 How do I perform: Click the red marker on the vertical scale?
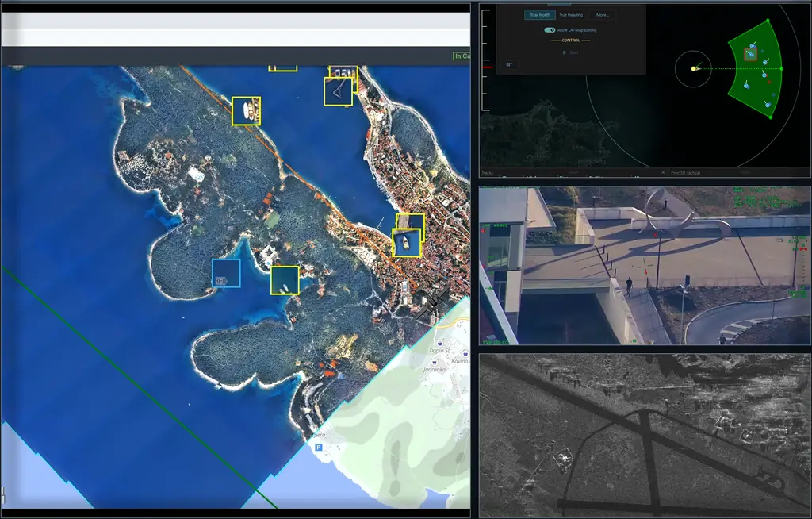point(488,67)
